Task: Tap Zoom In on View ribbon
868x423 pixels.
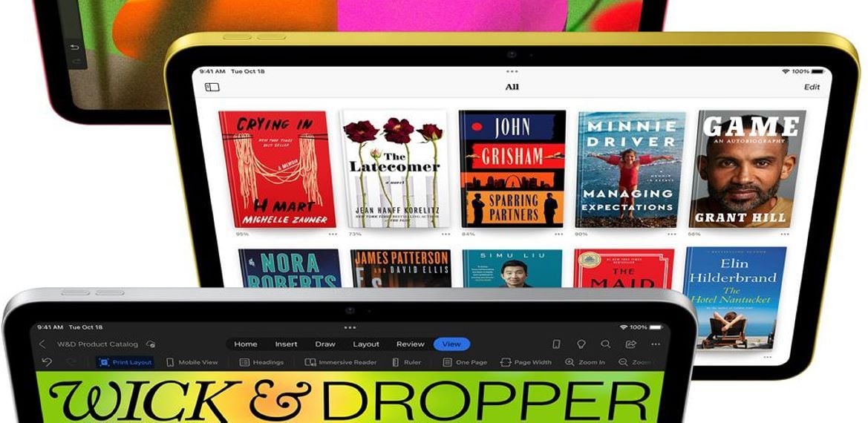Action: (585, 362)
